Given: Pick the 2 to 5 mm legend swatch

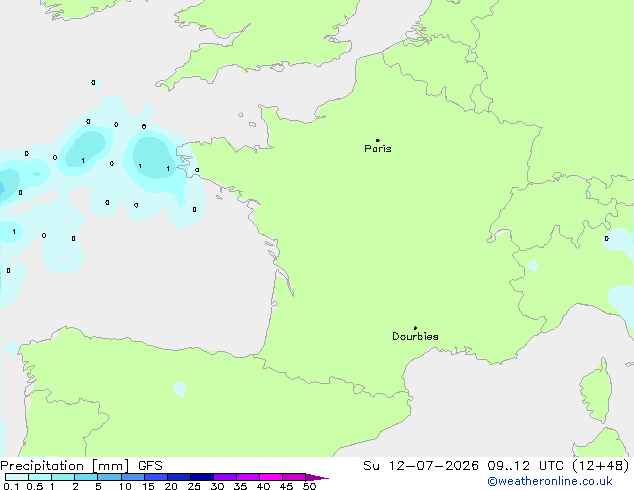Looking at the screenshot, I should click(86, 477).
